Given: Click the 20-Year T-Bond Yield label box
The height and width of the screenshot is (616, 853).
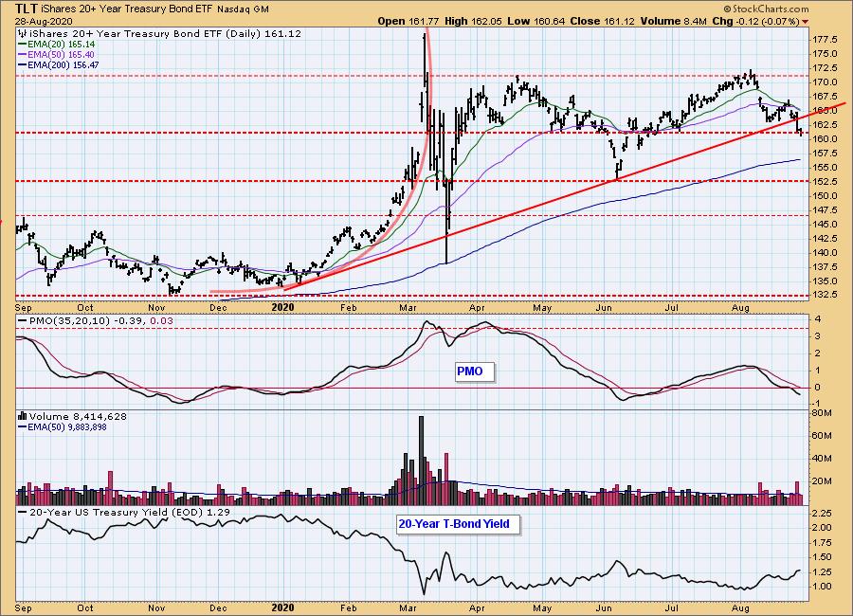Looking at the screenshot, I should [459, 524].
